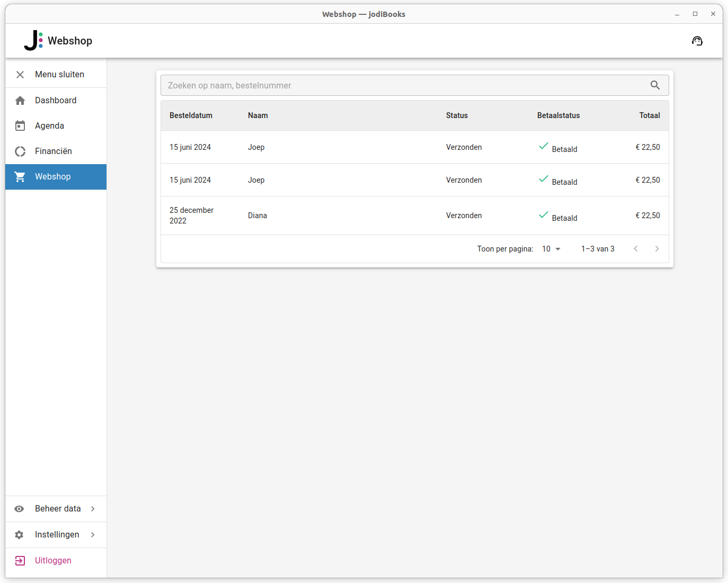
Task: Expand Beheer data chevron
Action: tap(93, 509)
